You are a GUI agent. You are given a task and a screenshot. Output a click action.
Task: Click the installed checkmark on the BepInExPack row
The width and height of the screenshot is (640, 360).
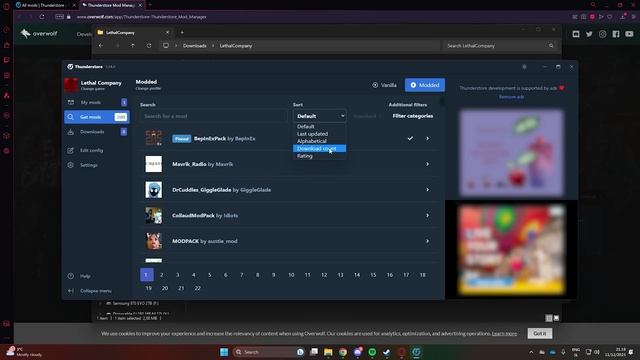point(410,138)
